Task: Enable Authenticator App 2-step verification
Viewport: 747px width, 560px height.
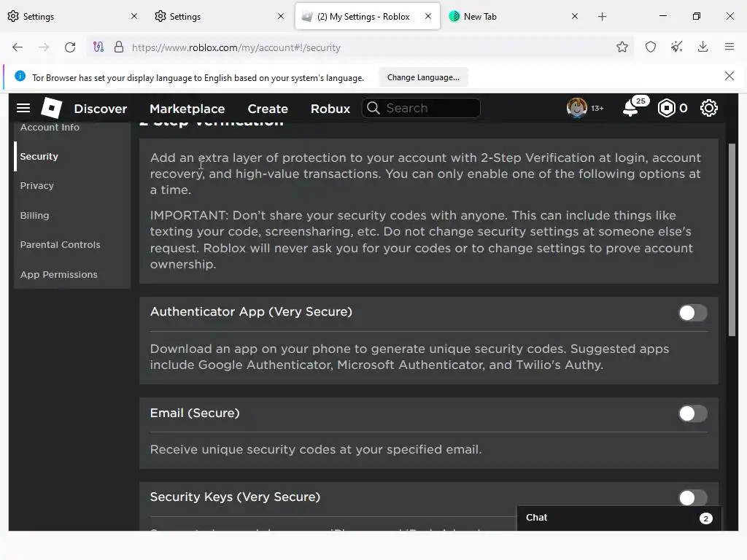Action: click(693, 313)
